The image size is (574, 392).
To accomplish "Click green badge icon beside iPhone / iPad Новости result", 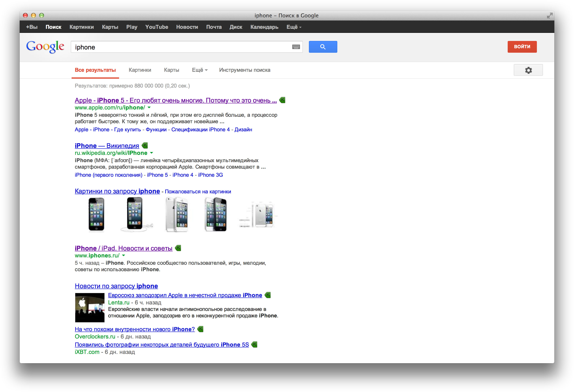I will 178,248.
